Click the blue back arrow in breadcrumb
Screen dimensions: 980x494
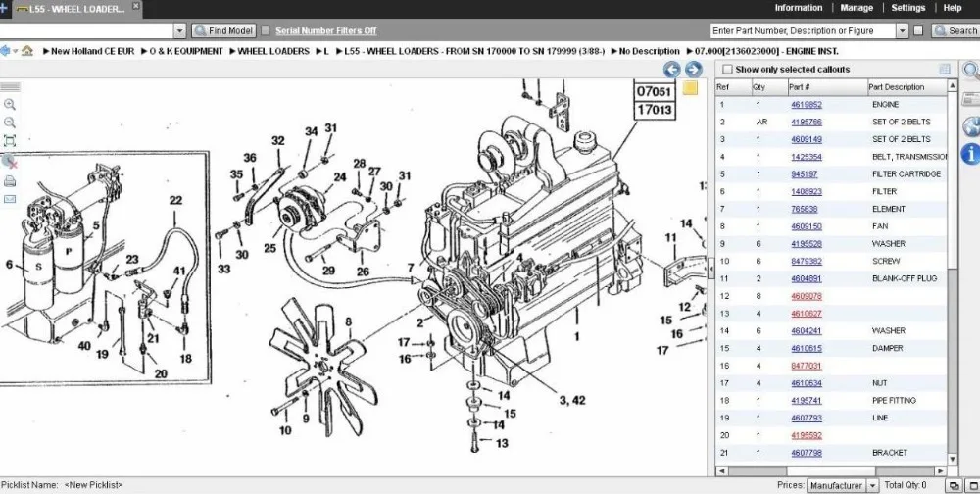(x=5, y=51)
